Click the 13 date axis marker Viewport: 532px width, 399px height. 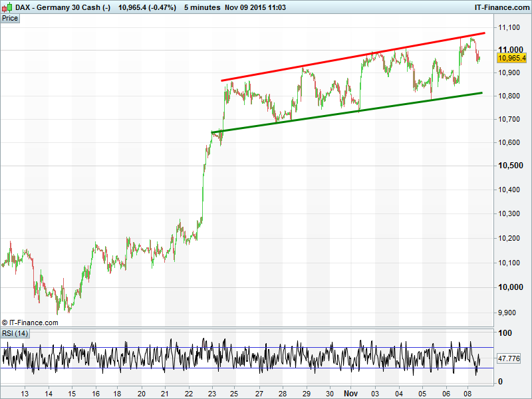click(x=25, y=392)
